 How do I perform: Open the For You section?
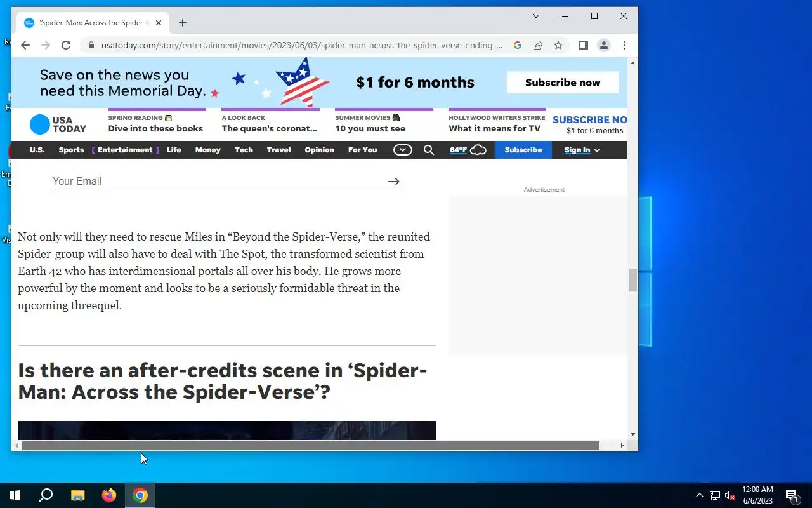[363, 150]
